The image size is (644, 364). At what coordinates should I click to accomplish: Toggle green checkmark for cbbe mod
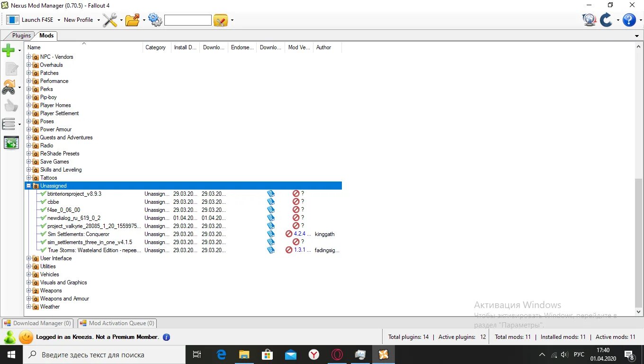(x=44, y=202)
